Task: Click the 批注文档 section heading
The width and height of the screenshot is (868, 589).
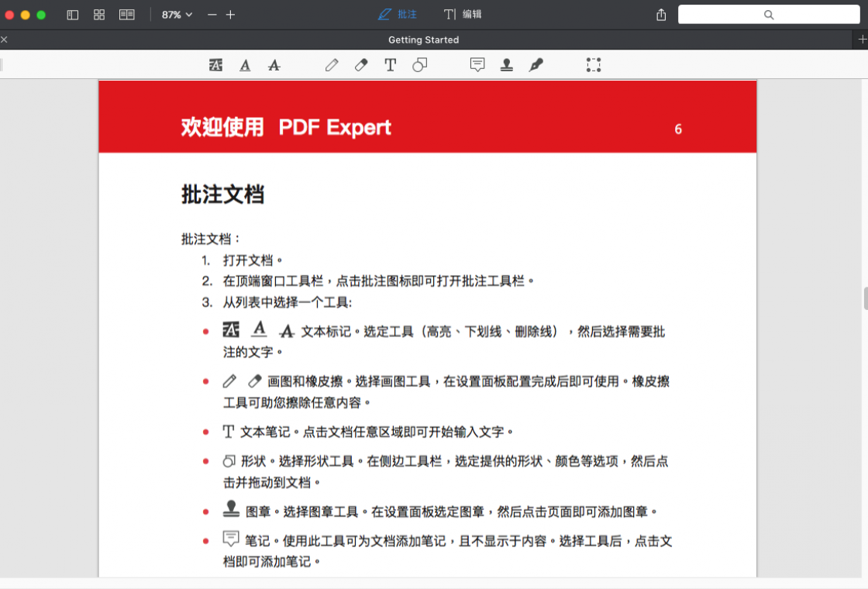Action: click(223, 195)
